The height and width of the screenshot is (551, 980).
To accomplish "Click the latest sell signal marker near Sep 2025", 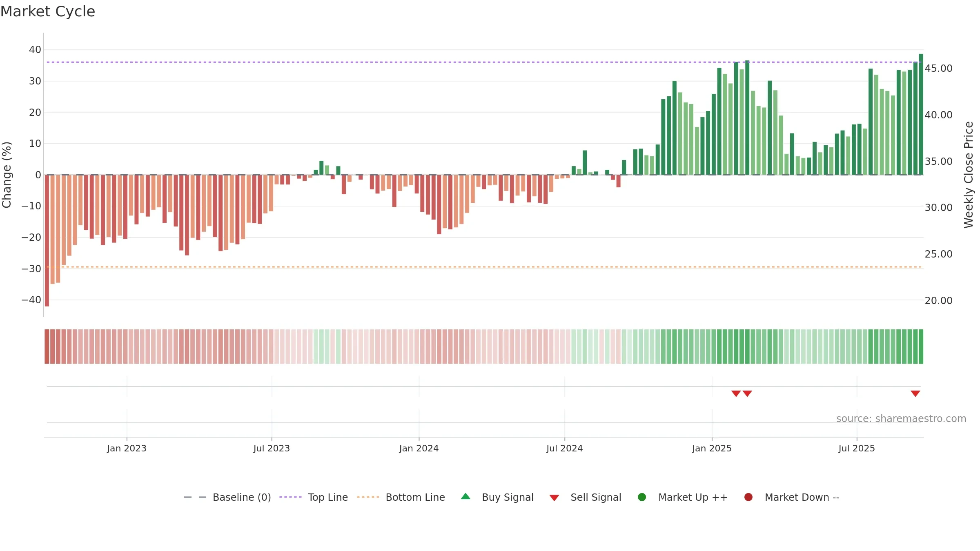I will 915,393.
